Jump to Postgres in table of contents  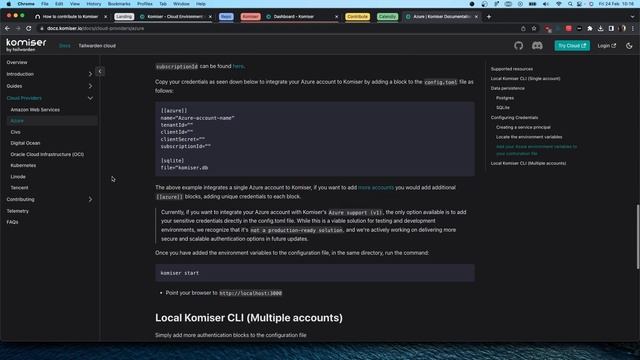pos(505,98)
